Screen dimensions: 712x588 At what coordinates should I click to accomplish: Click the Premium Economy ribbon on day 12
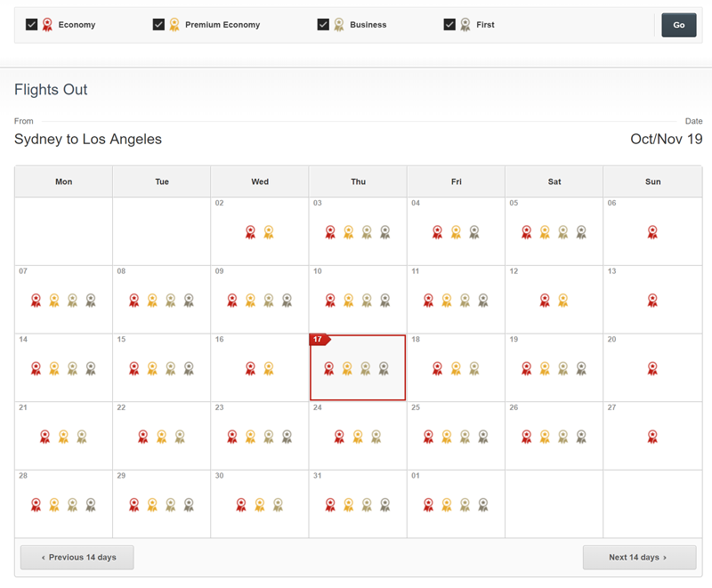point(563,301)
